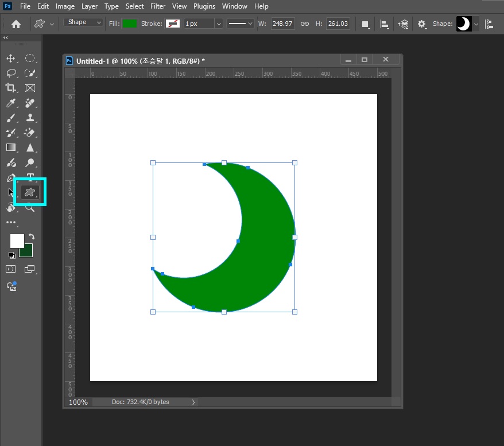
Task: Change screen mode icon in toolbar
Action: coord(30,269)
